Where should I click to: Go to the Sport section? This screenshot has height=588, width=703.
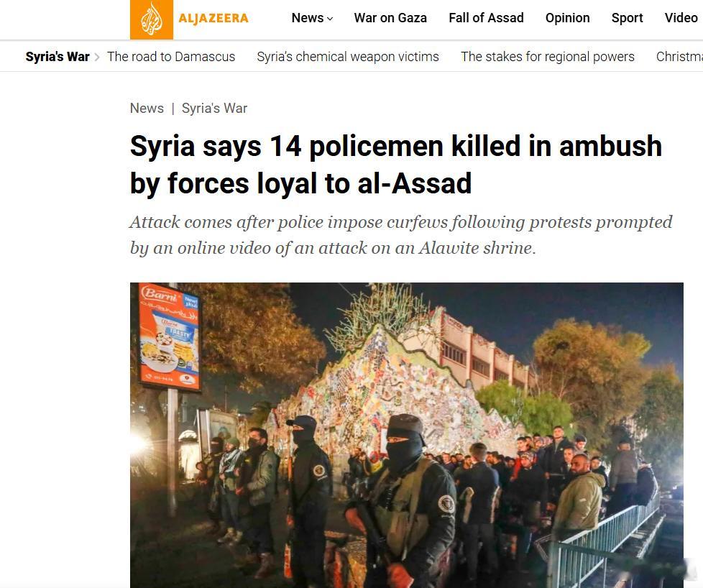click(x=627, y=18)
